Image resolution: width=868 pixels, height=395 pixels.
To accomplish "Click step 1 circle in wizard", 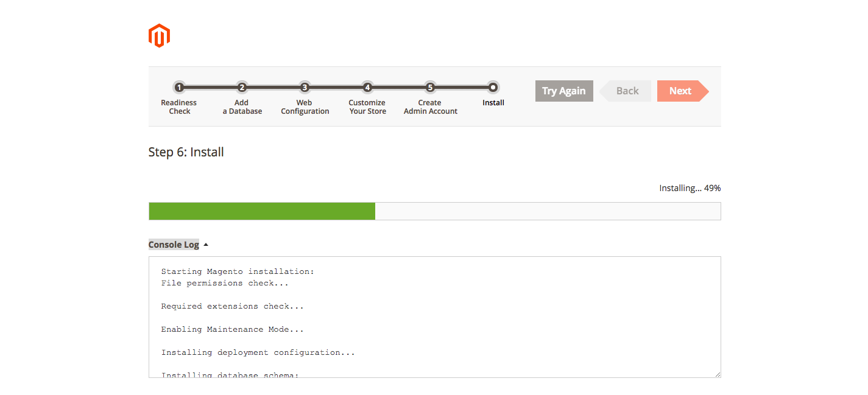I will pos(178,88).
